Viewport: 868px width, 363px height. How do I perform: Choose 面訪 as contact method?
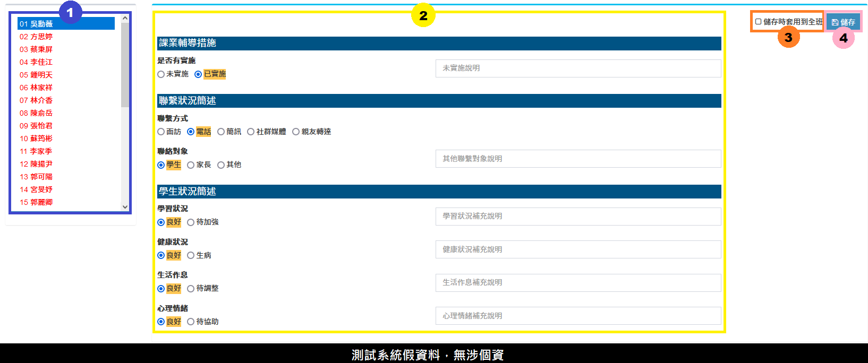161,132
